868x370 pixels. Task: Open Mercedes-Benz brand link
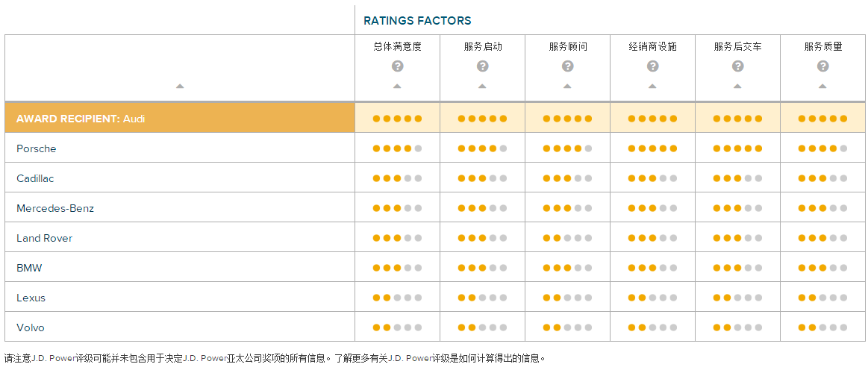[55, 209]
